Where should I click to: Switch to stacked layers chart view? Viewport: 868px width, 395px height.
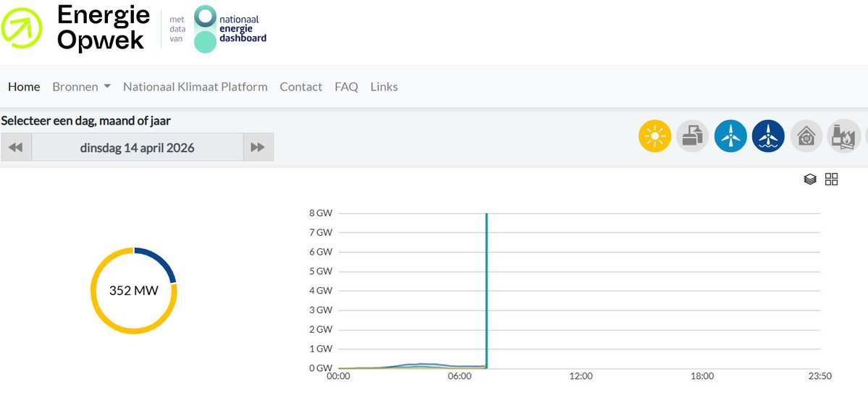click(x=810, y=179)
